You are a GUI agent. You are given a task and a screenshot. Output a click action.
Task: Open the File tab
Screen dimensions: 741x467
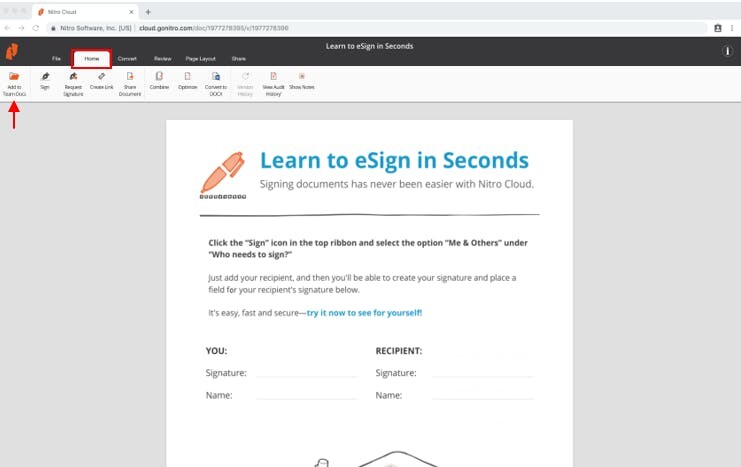click(57, 59)
